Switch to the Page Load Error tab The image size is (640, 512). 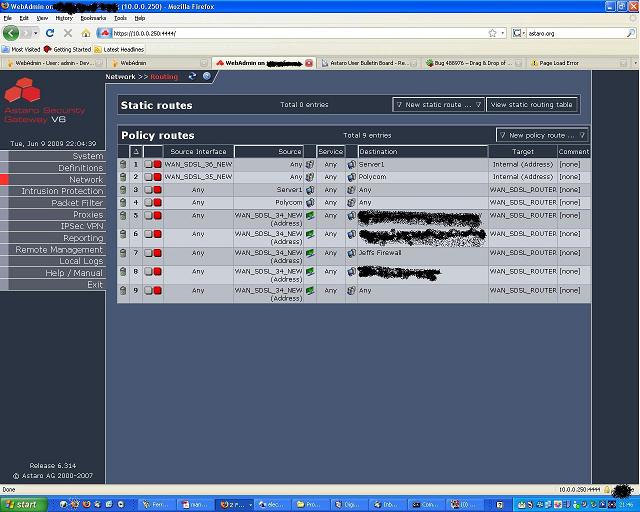(x=578, y=63)
